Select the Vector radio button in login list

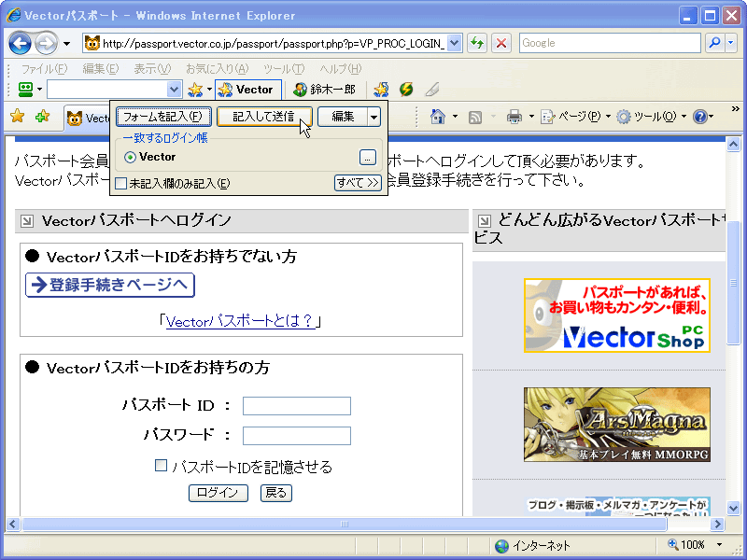pyautogui.click(x=130, y=157)
